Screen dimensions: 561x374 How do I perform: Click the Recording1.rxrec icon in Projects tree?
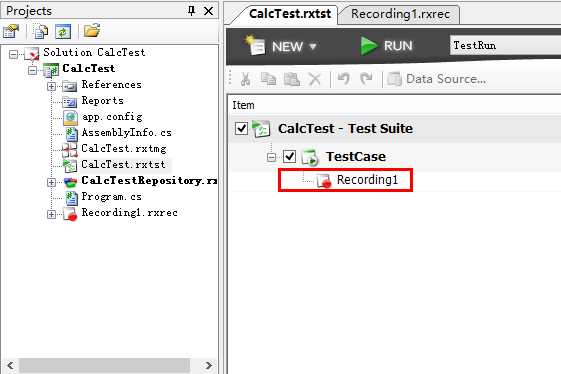click(x=70, y=214)
